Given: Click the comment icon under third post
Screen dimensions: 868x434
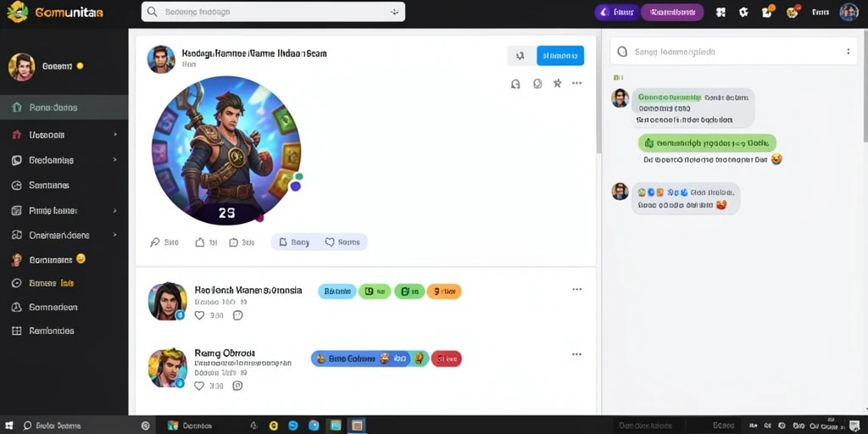Looking at the screenshot, I should click(237, 386).
